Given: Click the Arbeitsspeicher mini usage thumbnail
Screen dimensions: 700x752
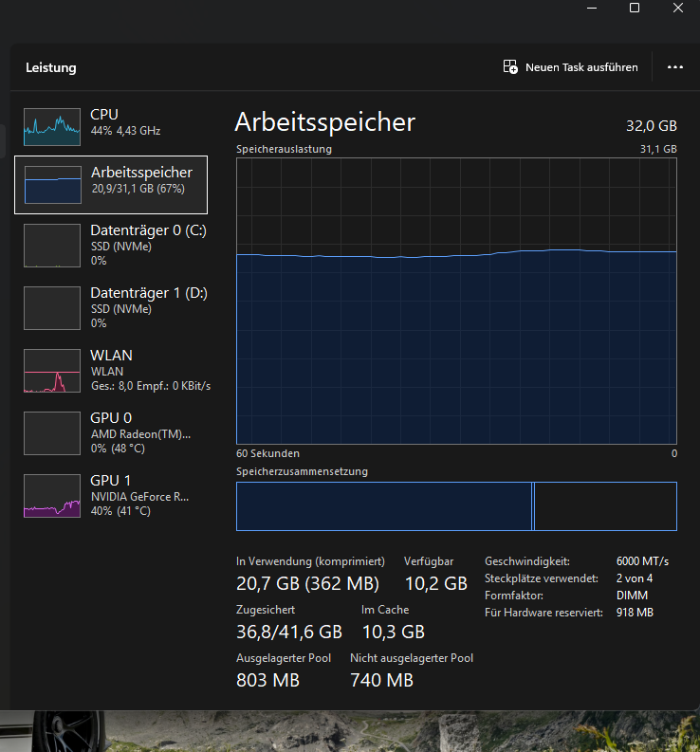Looking at the screenshot, I should point(53,185).
